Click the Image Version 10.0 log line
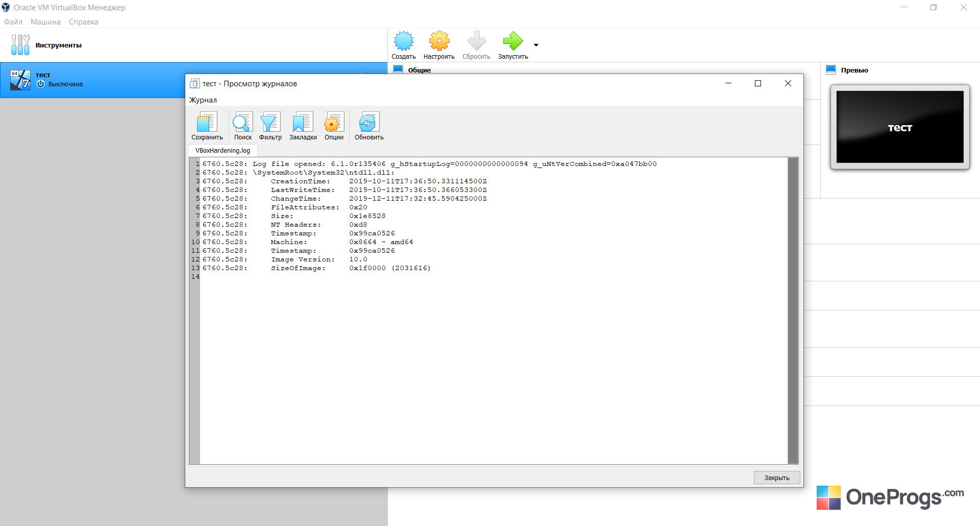The image size is (980, 526). 285,259
